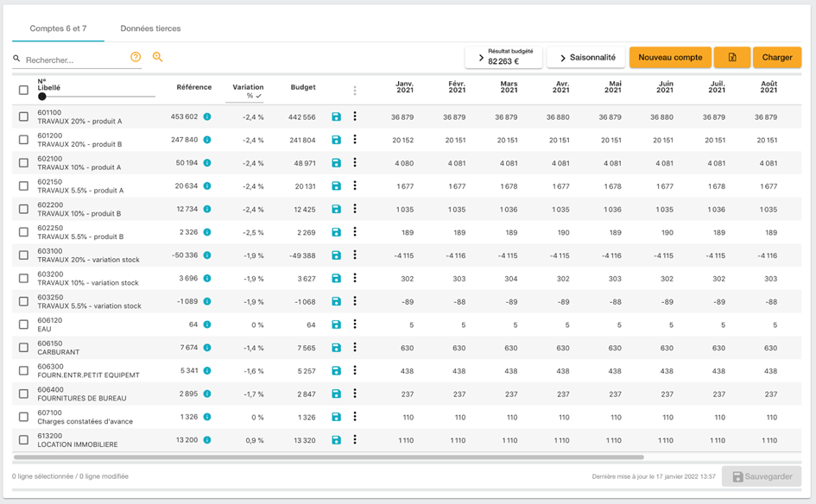Toggle the select-all checkbox in header
Screen dimensions: 816x504
23,90
